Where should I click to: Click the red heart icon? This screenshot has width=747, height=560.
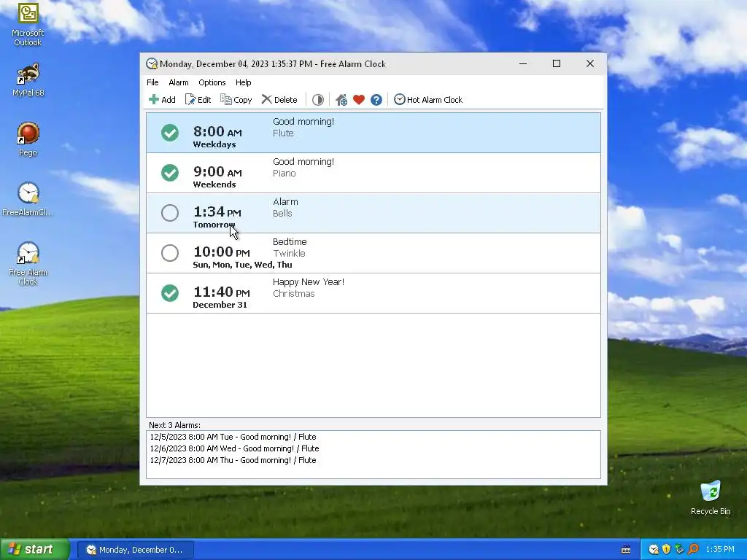coord(359,99)
